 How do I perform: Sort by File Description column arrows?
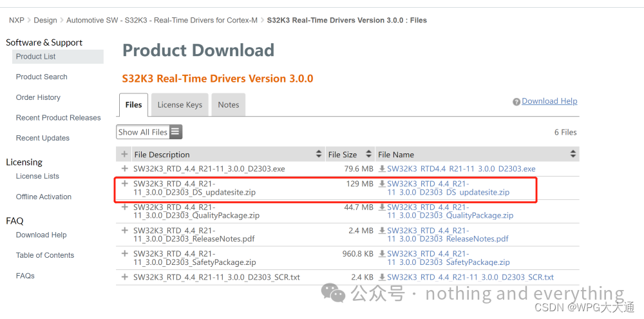(319, 155)
